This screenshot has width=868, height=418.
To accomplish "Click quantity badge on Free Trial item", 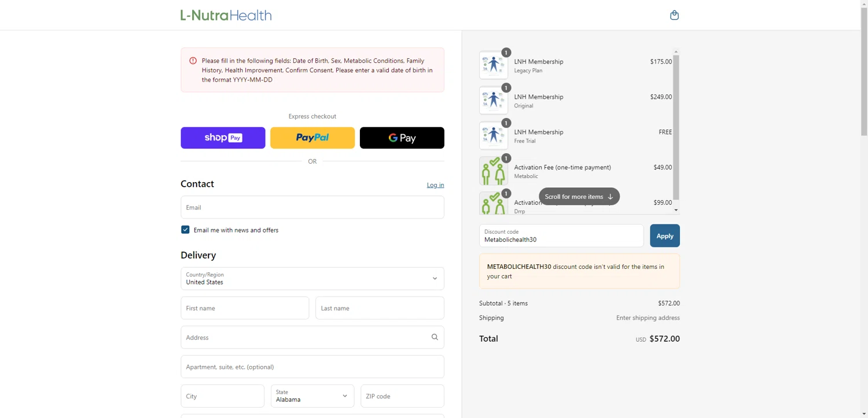I will point(506,123).
